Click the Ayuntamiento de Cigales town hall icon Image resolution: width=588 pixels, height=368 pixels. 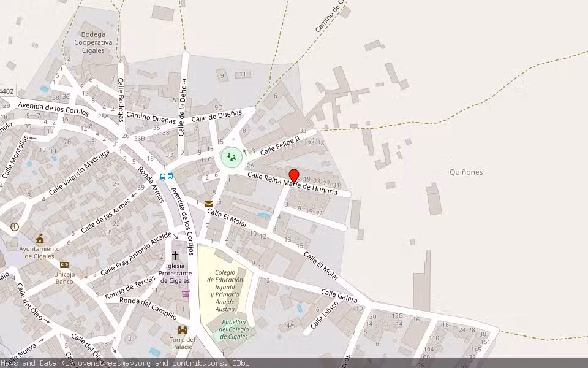tap(40, 239)
